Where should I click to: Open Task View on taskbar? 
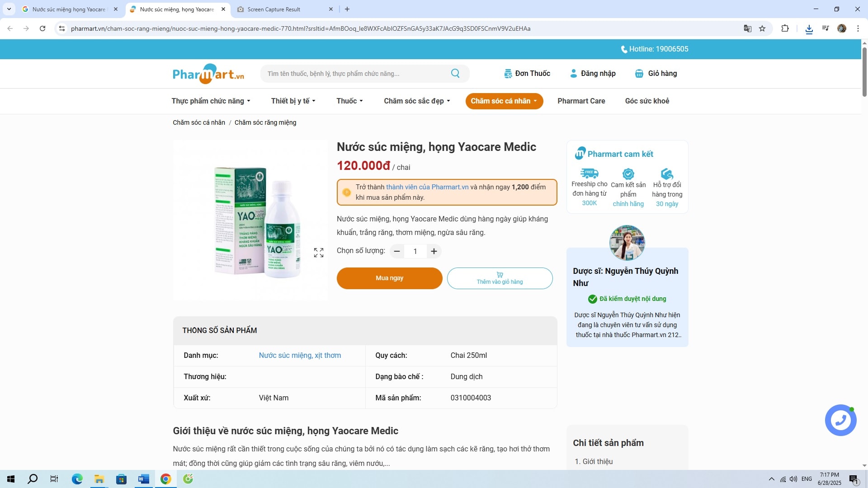coord(54,479)
